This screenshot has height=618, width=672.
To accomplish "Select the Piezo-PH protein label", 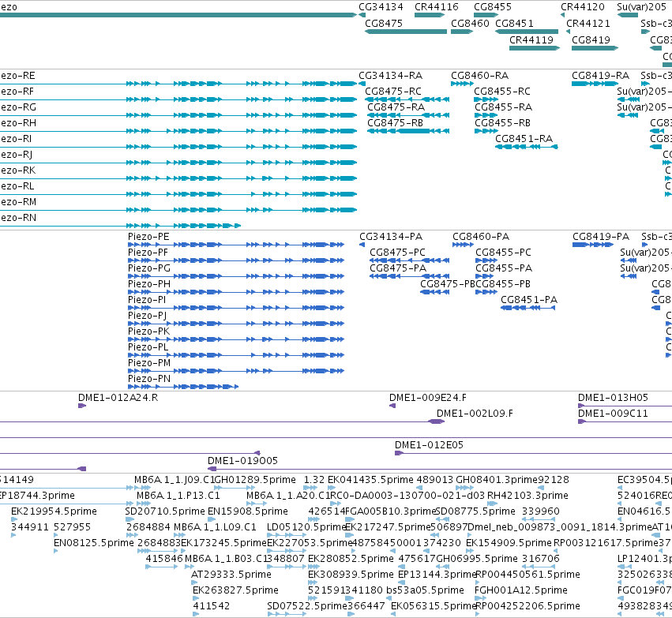I will click(148, 284).
